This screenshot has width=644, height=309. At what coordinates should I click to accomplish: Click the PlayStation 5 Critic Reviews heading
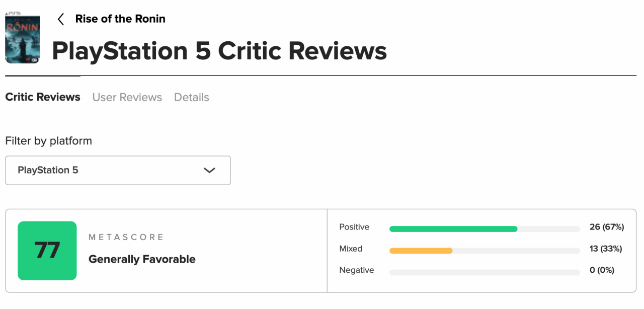pyautogui.click(x=219, y=51)
